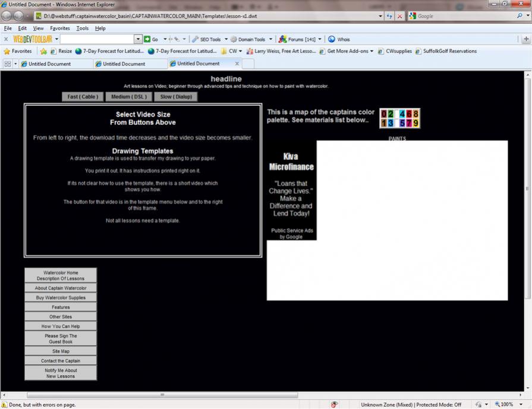Click the Add to Favorites Bar icon

tap(43, 51)
